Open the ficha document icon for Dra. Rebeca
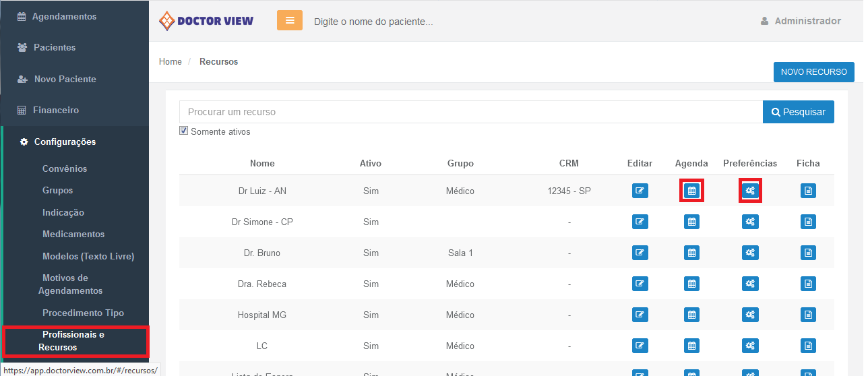Screen dimensions: 868x376 pos(808,284)
